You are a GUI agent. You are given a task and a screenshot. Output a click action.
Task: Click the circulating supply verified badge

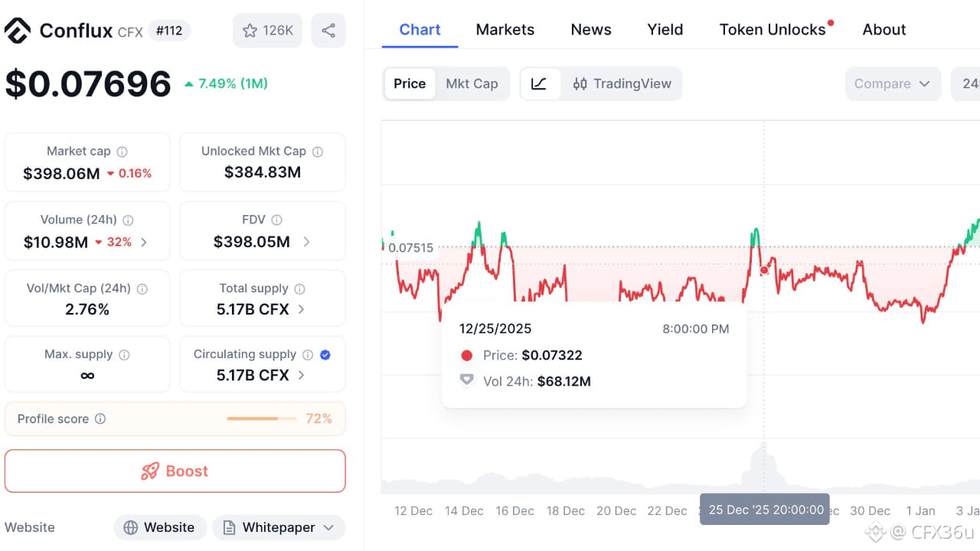pyautogui.click(x=325, y=354)
